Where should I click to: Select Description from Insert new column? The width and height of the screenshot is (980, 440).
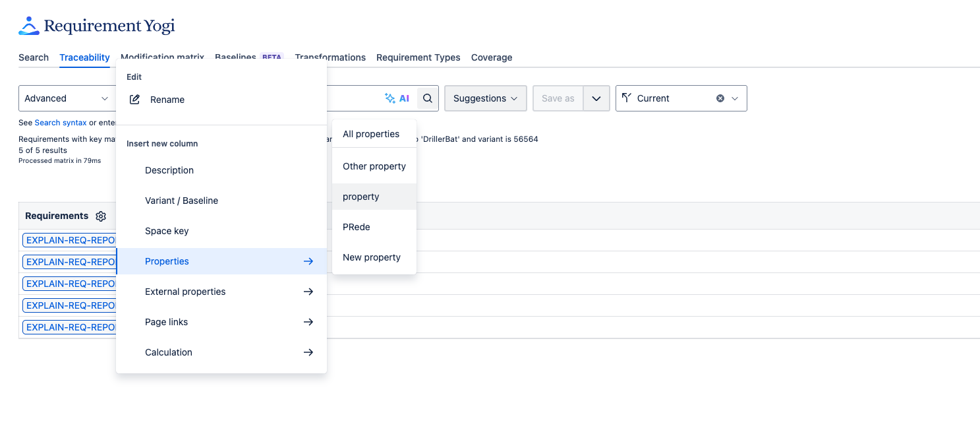coord(169,170)
